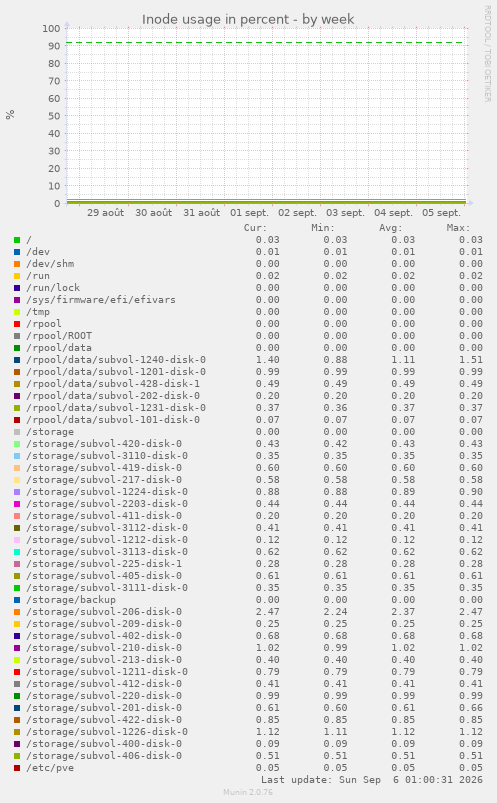
Task: Click the Last update timestamp text
Action: coord(372,780)
